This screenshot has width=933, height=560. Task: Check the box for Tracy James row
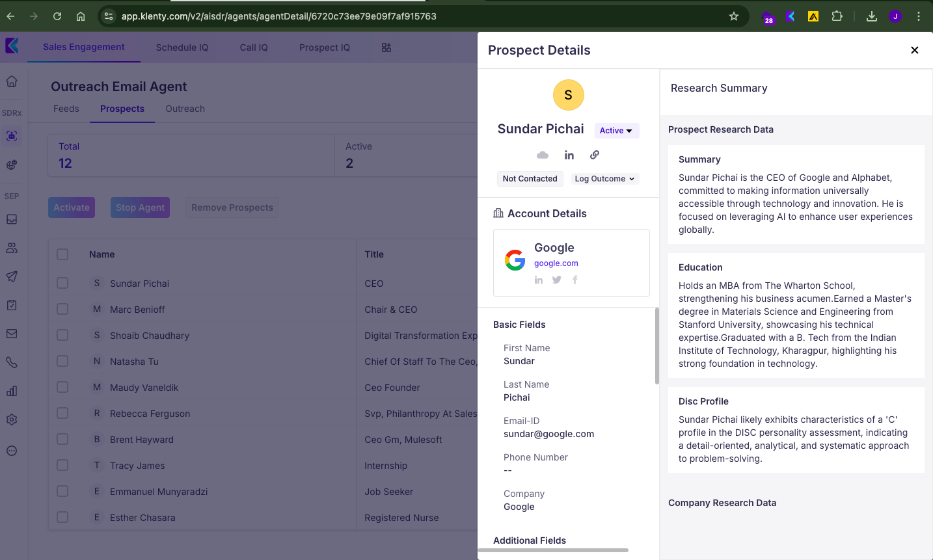(62, 465)
